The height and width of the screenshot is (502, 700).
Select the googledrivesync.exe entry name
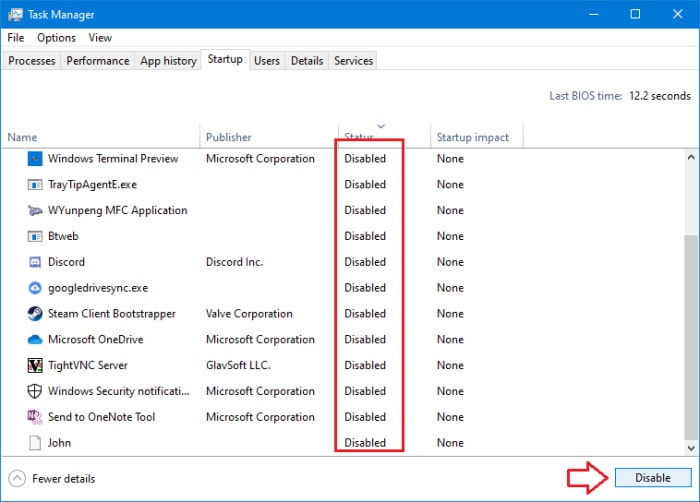click(98, 288)
